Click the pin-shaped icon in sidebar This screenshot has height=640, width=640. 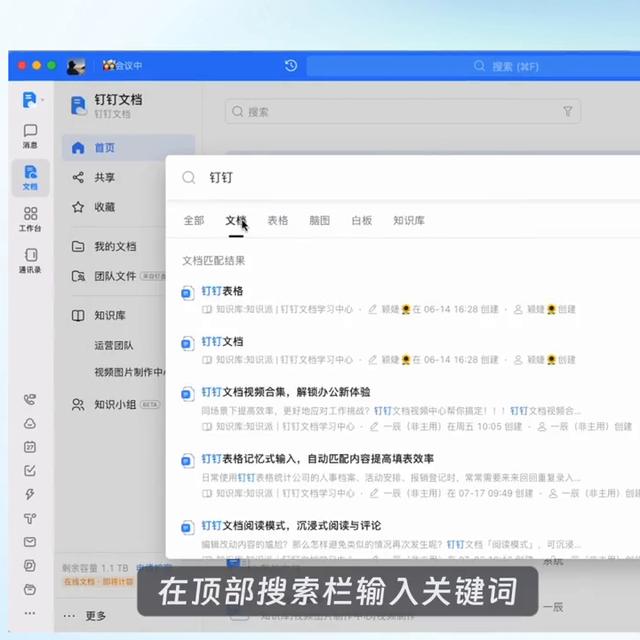point(30,518)
